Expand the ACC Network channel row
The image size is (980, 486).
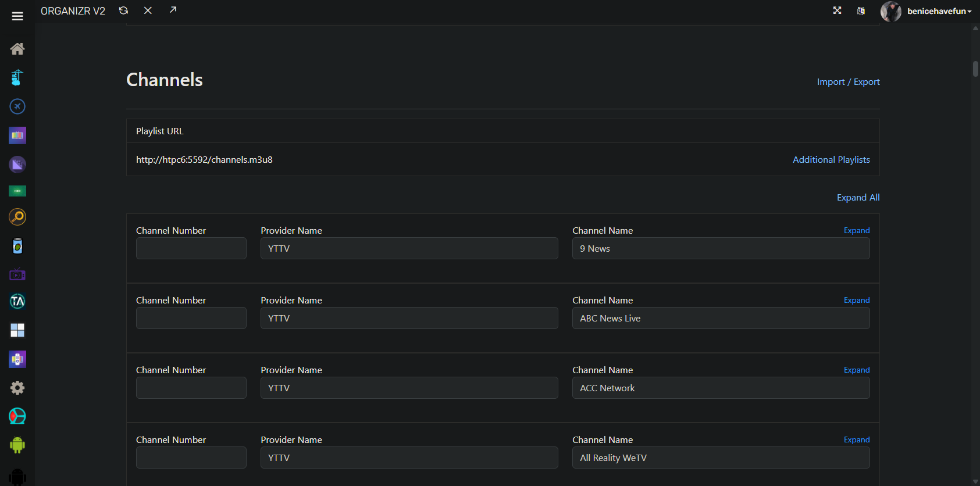(x=856, y=370)
